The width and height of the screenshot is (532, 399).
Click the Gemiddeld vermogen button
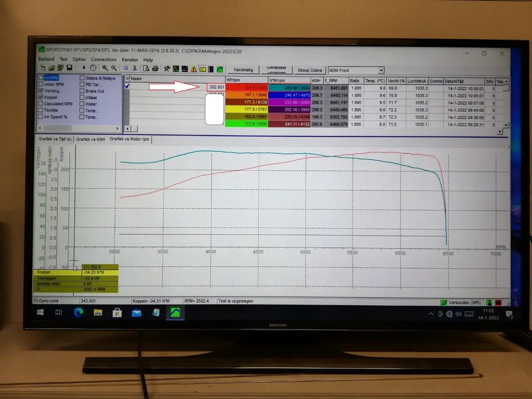[x=276, y=70]
